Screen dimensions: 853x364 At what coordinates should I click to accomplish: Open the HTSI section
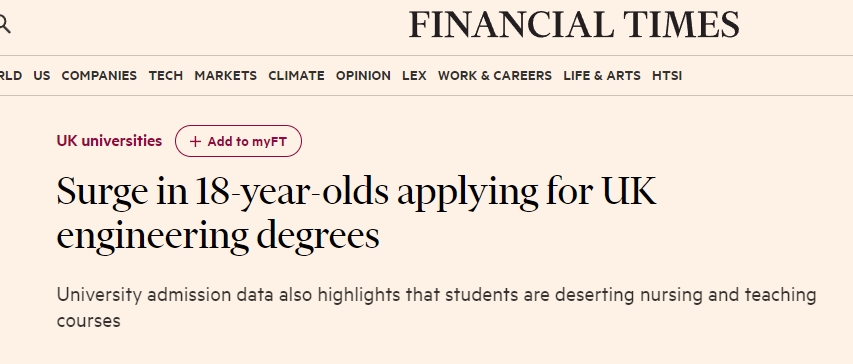667,76
